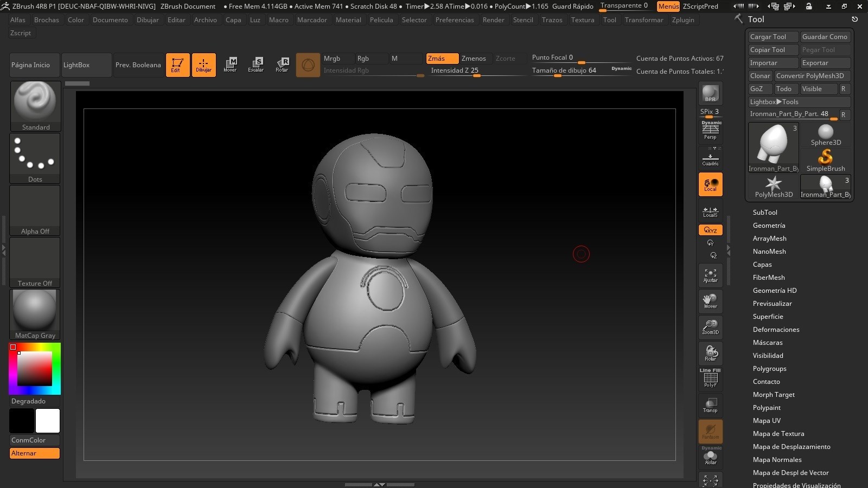This screenshot has width=868, height=488.
Task: Open the Standard brush thumbnail
Action: pyautogui.click(x=35, y=106)
